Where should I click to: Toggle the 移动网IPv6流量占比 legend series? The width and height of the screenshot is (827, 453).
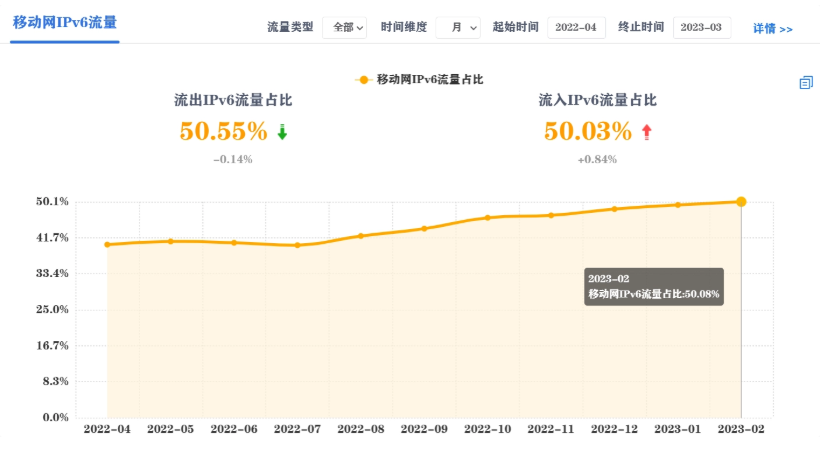point(419,79)
